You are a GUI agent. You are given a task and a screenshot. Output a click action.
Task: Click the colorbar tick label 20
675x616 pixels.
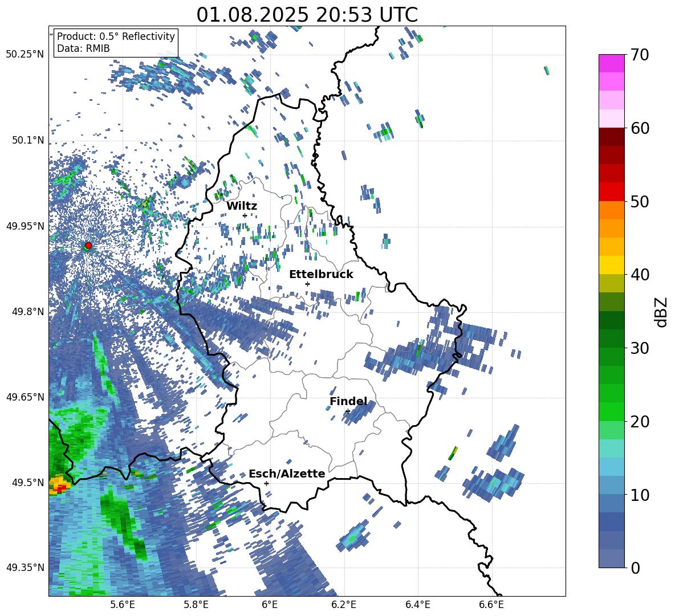coord(640,421)
